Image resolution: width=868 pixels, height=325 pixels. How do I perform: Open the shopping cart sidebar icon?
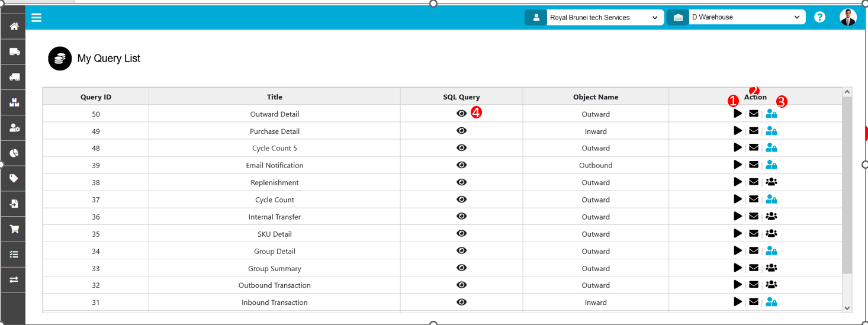[14, 229]
